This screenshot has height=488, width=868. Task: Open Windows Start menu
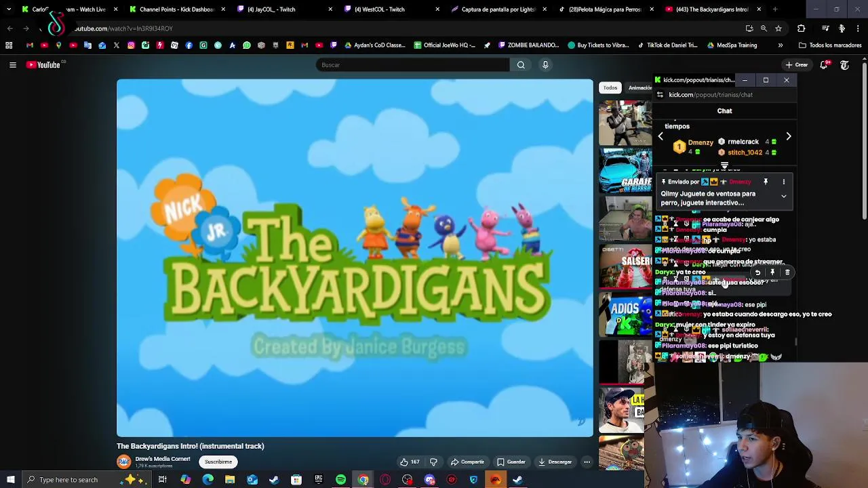pyautogui.click(x=10, y=480)
